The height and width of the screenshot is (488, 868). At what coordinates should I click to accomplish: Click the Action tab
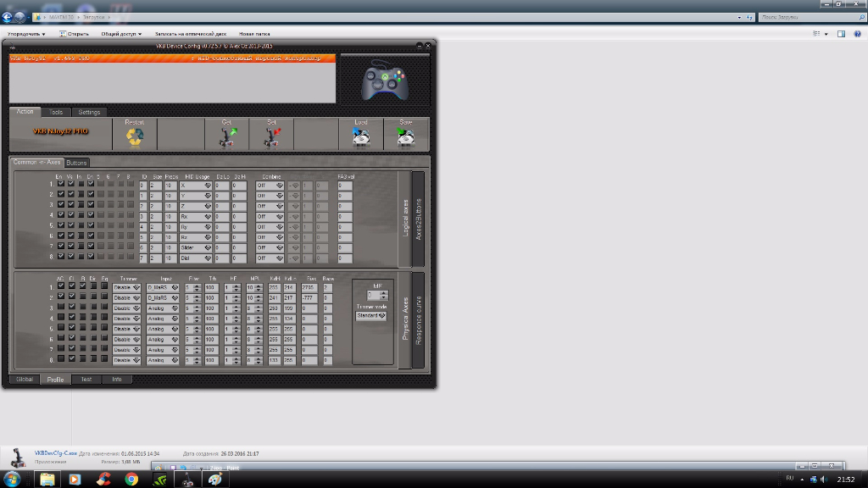(25, 112)
